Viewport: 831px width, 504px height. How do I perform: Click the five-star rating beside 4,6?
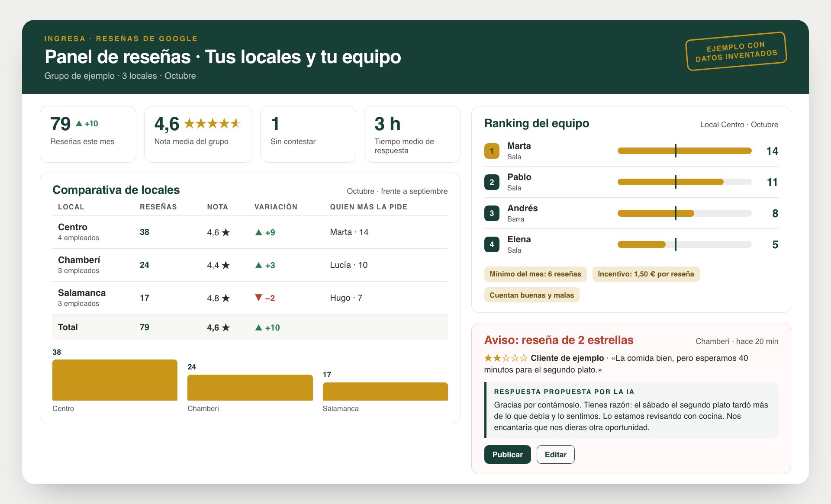pyautogui.click(x=212, y=124)
